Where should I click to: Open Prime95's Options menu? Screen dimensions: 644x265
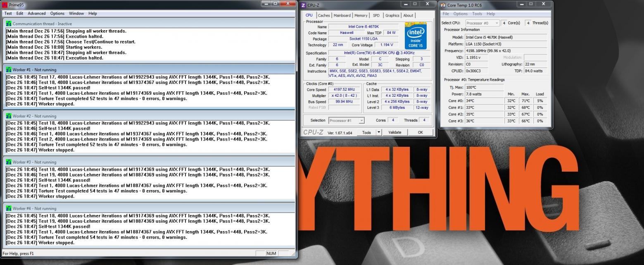(x=57, y=13)
